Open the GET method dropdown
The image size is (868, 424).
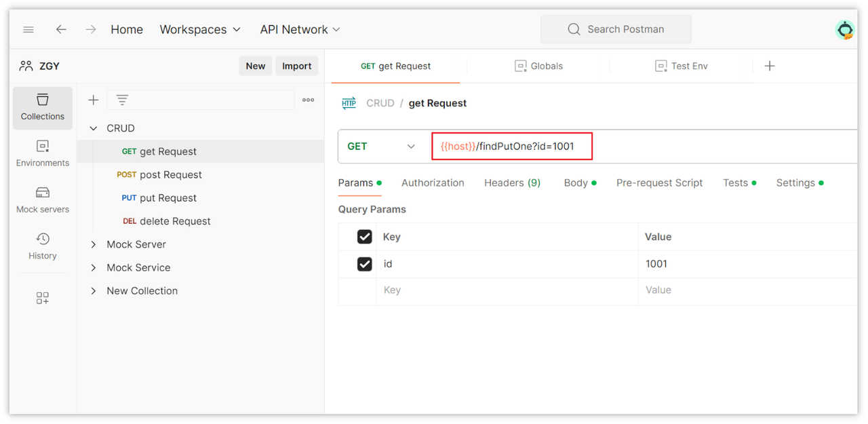coord(381,147)
